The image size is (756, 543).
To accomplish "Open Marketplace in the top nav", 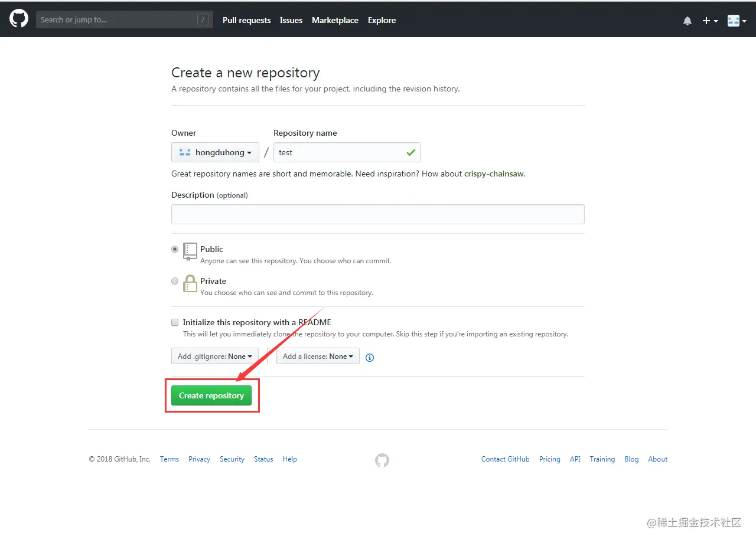I will click(x=335, y=20).
